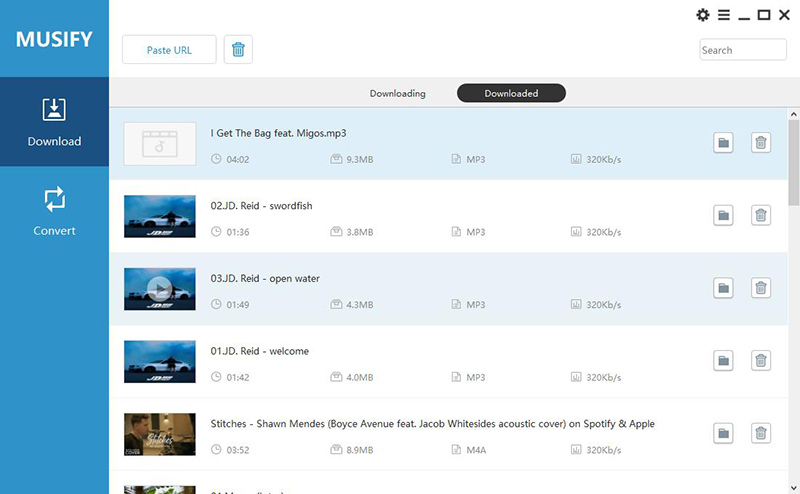Open folder for 01.JD. Reid - welcome
Viewport: 800px width, 494px height.
[723, 361]
